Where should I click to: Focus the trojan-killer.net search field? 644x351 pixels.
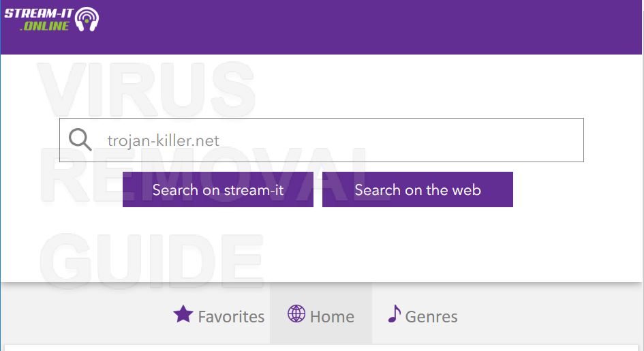pos(322,140)
